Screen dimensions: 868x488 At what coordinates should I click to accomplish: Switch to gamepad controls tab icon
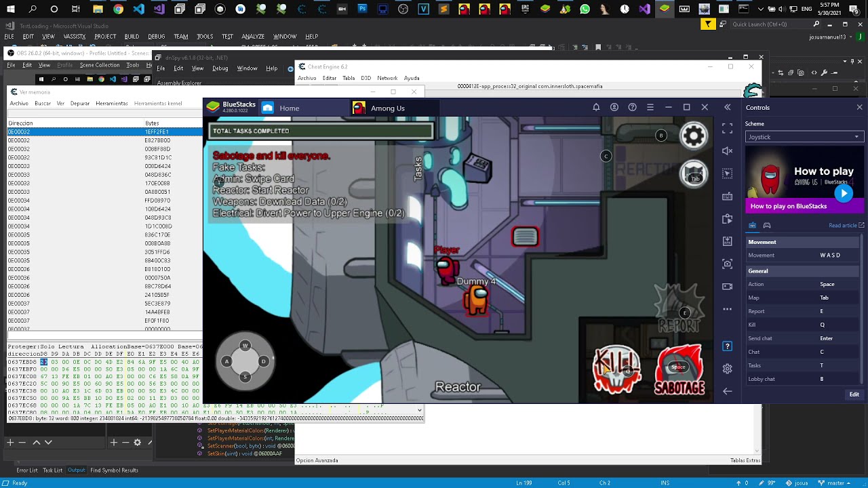point(767,225)
